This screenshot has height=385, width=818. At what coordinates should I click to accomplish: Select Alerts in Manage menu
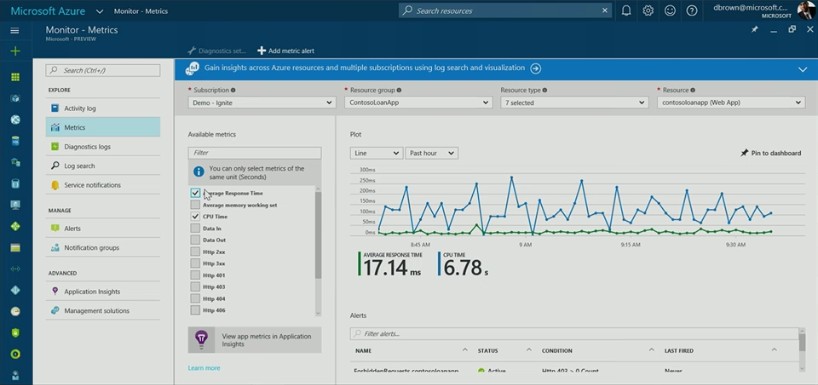[x=103, y=228]
